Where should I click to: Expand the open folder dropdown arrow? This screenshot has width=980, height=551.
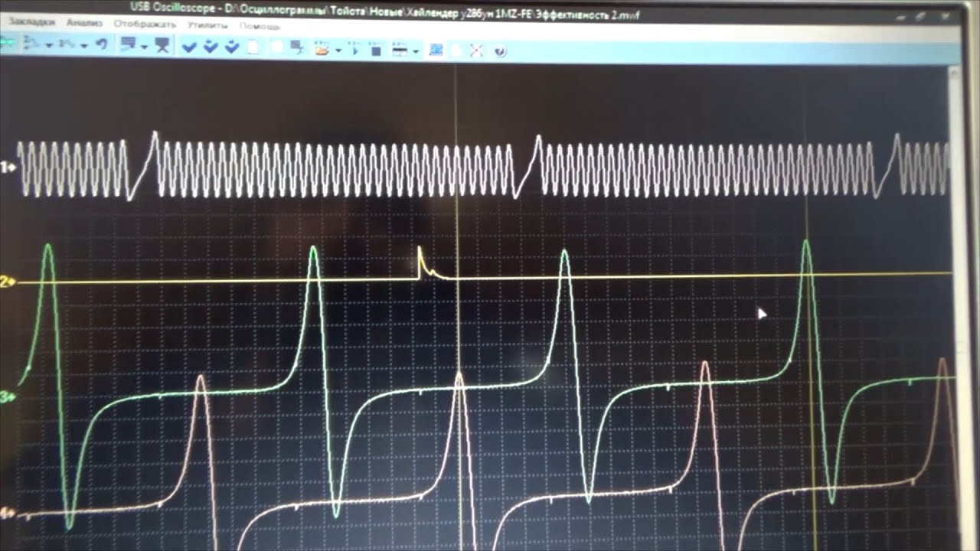[338, 51]
